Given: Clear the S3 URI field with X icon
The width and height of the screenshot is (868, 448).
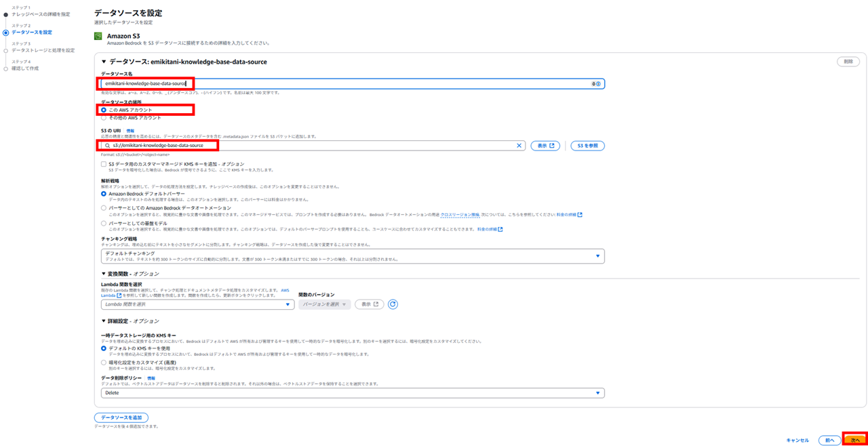Looking at the screenshot, I should pos(519,146).
